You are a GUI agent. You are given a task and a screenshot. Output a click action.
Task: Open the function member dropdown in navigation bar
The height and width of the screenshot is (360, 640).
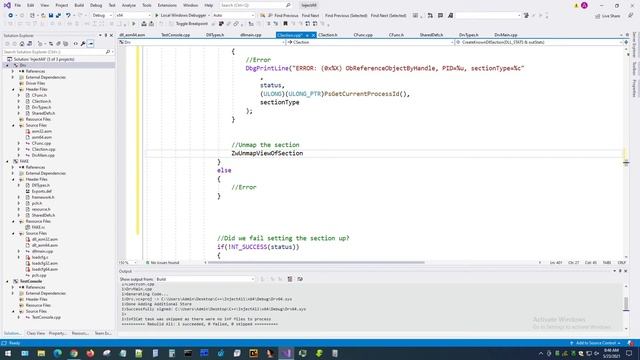[539, 42]
